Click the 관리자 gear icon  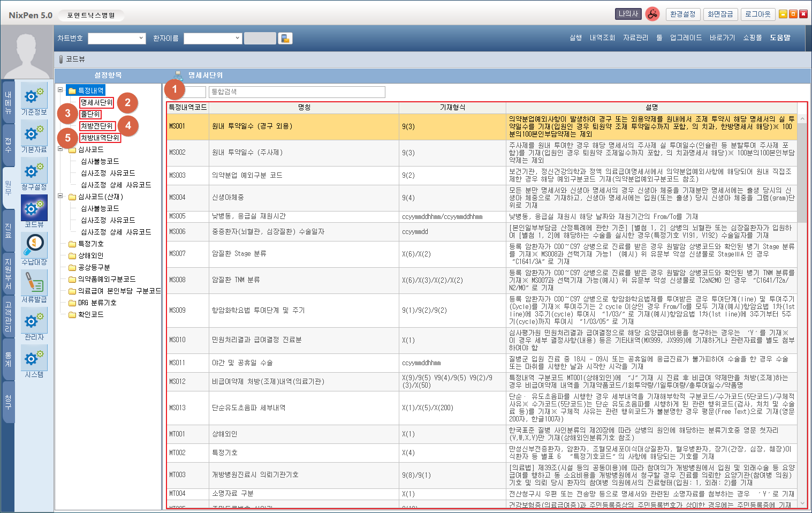pos(34,320)
